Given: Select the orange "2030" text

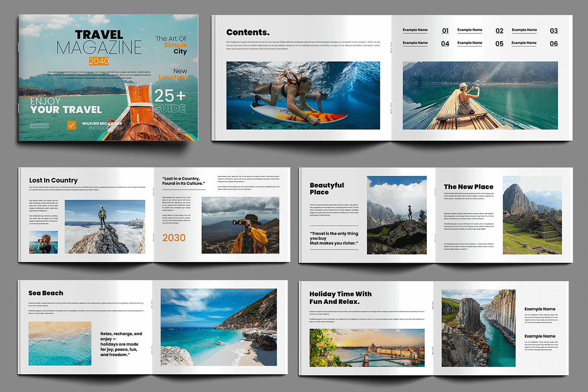Looking at the screenshot, I should (x=174, y=238).
